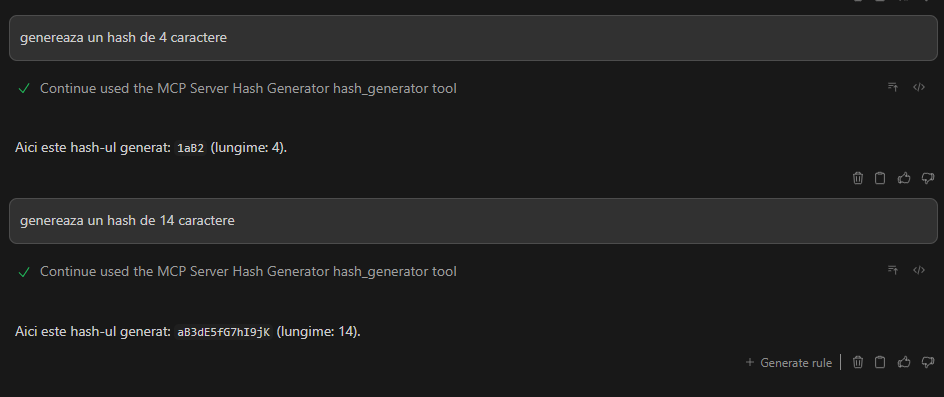This screenshot has width=944, height=397.
Task: Click the code brackets icon on the first tool call row
Action: (x=919, y=87)
